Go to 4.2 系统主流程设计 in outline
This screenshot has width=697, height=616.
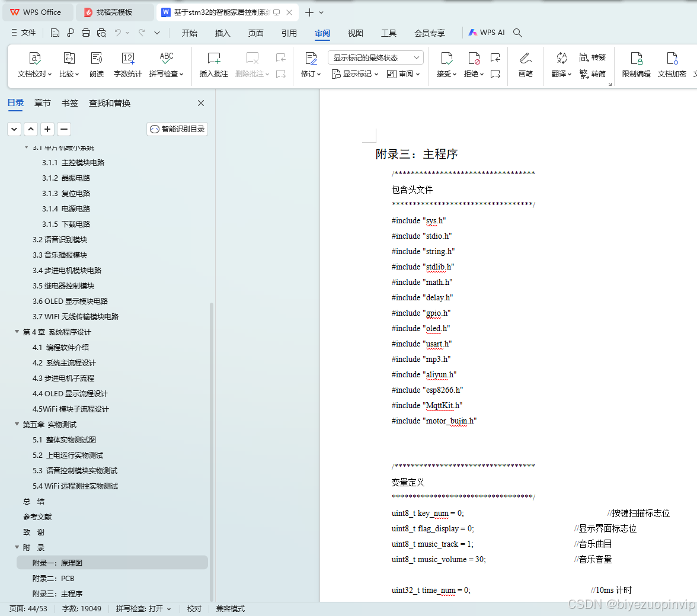(x=64, y=363)
